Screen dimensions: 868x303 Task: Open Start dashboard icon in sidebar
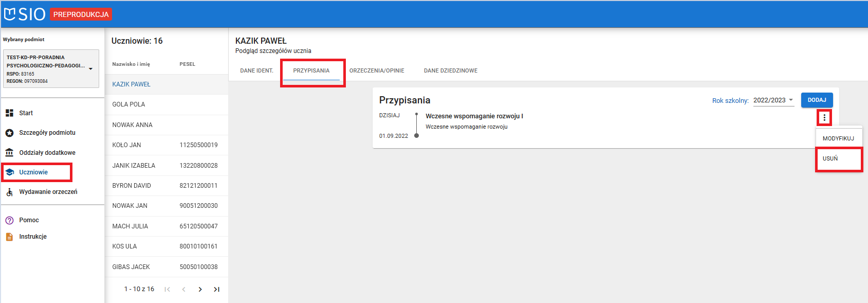(x=9, y=113)
